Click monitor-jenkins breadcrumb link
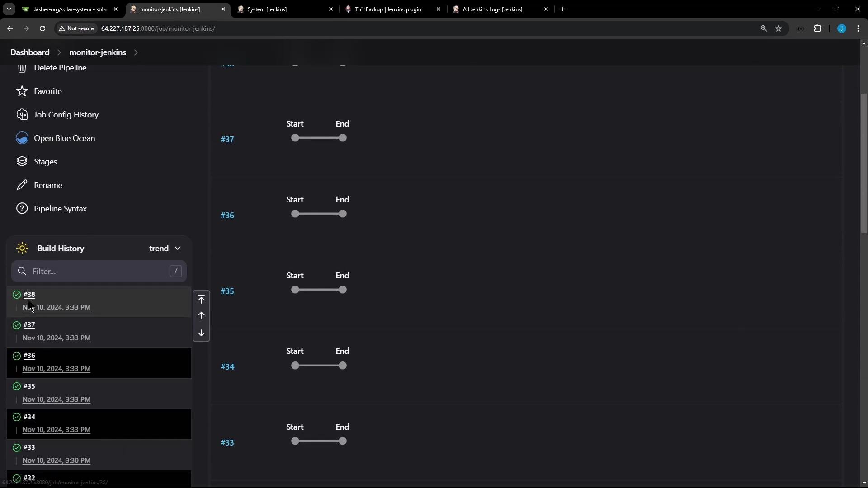 (98, 52)
